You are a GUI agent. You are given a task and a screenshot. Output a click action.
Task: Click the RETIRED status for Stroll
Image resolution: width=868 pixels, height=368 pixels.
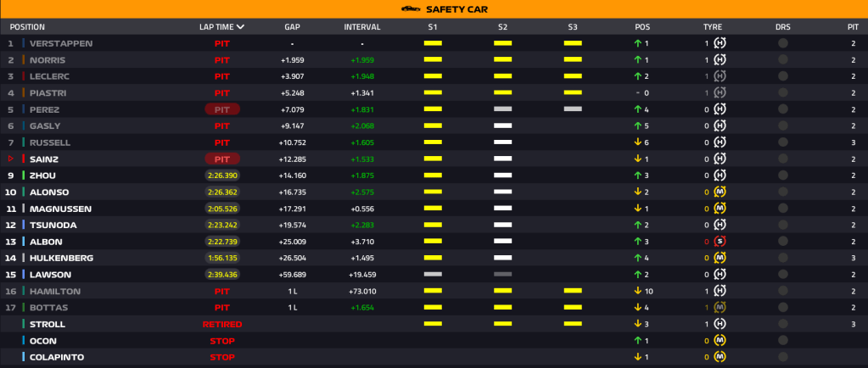(x=222, y=324)
